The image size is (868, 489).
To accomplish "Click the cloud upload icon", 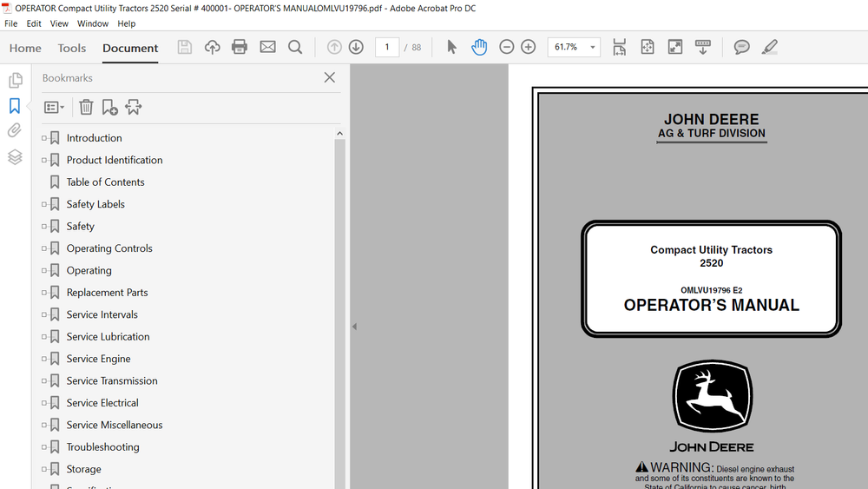I will [212, 47].
